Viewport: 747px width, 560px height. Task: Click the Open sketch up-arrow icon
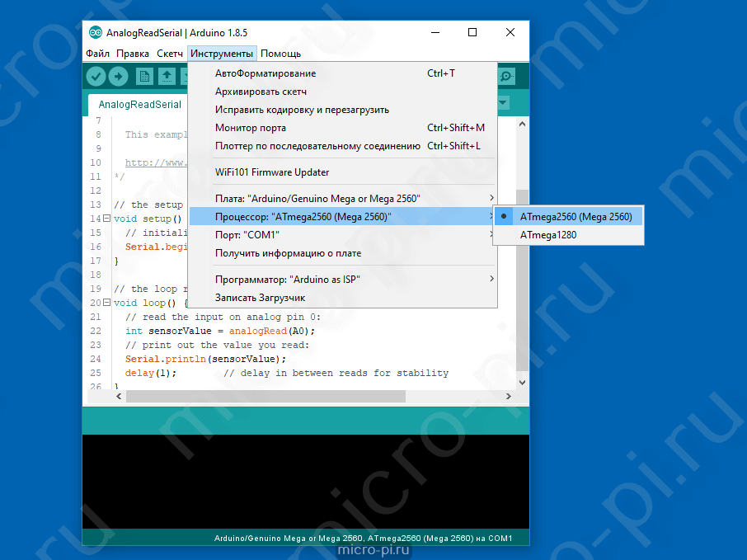[x=167, y=77]
